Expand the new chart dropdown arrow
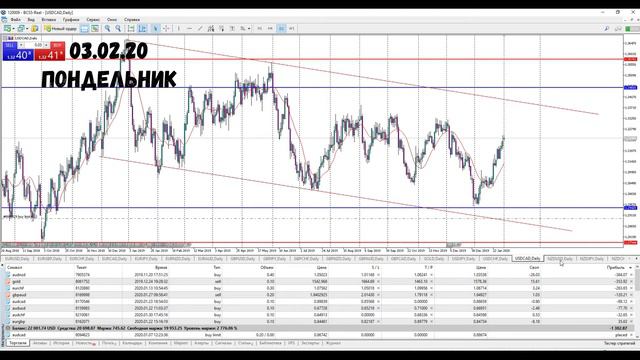The height and width of the screenshot is (360, 640). tap(13, 29)
